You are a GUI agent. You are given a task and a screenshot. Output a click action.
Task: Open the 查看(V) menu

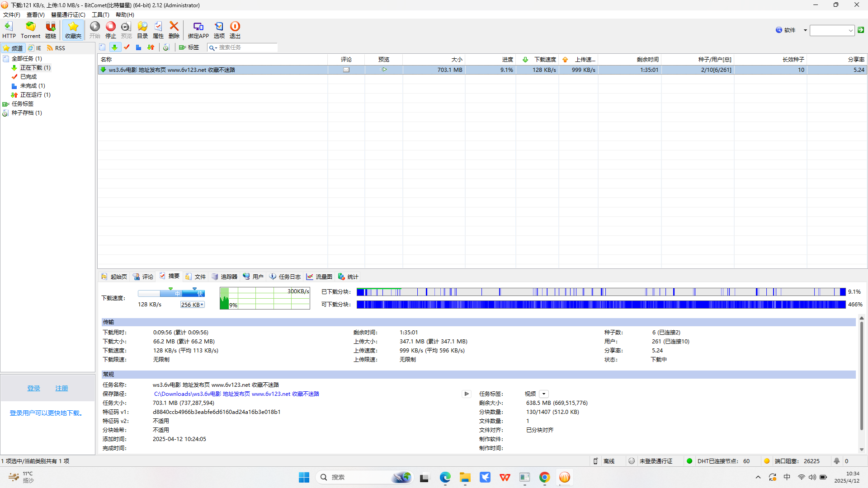(36, 15)
